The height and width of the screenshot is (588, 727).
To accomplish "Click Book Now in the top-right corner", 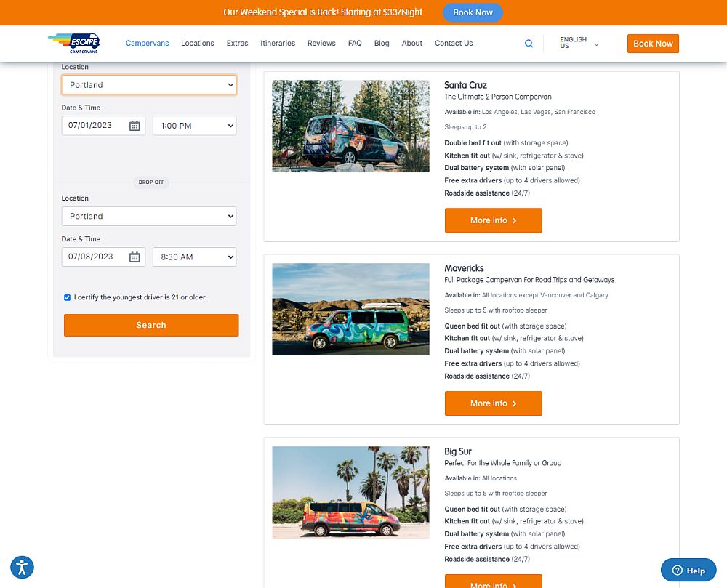I will (x=652, y=44).
